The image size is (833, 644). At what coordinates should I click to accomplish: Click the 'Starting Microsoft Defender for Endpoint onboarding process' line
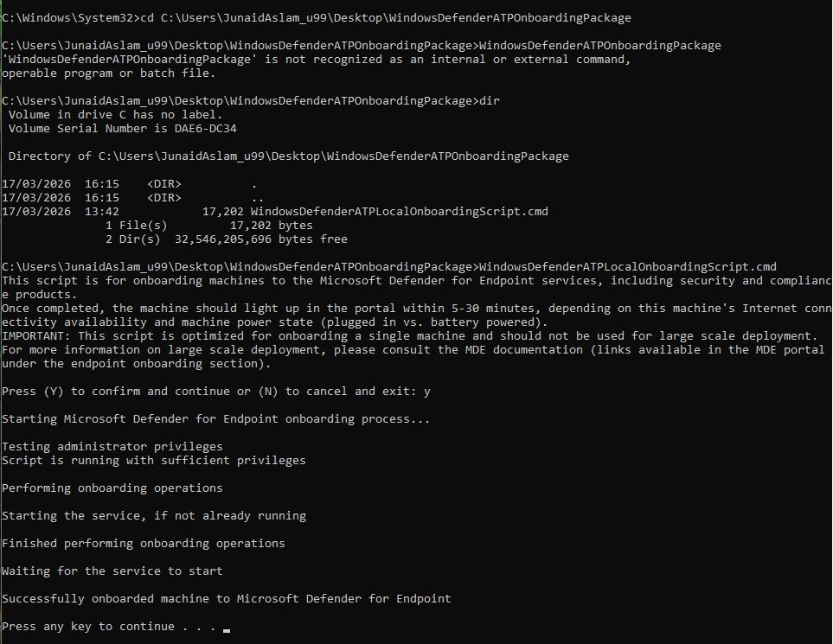pos(215,419)
